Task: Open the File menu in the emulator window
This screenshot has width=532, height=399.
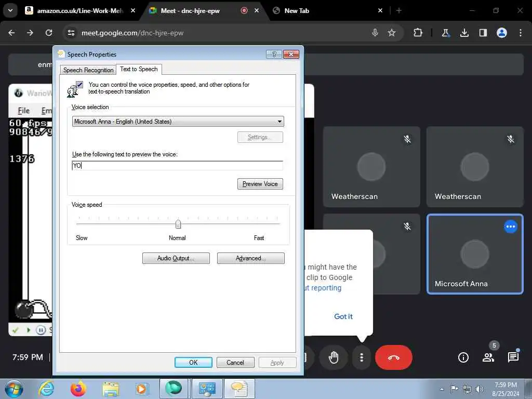Action: pos(23,111)
